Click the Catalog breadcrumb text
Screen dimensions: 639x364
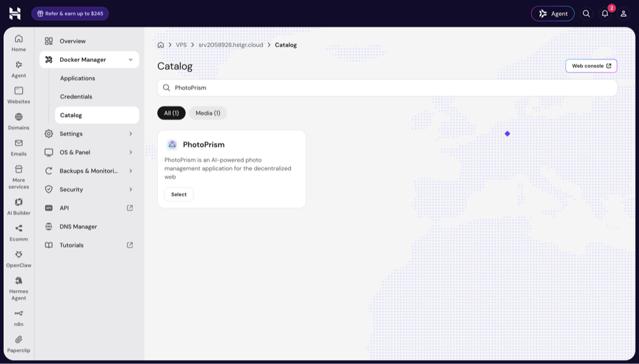(286, 45)
